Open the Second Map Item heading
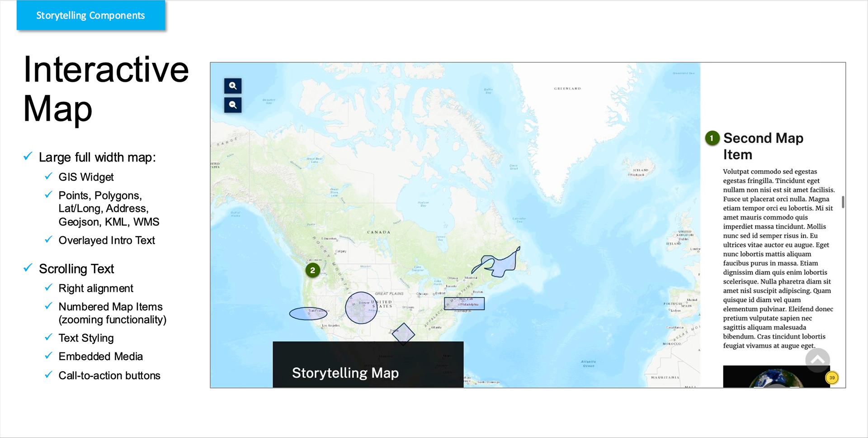868x438 pixels. [763, 146]
